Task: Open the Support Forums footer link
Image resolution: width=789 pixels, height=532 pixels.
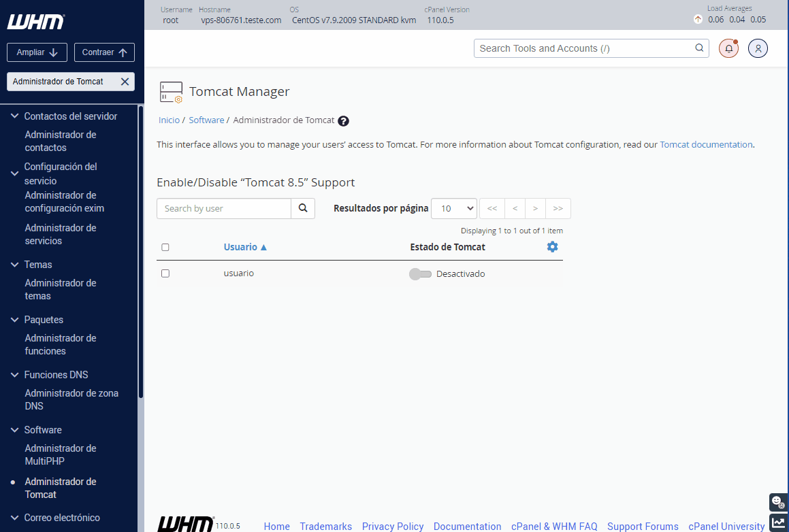Action: [643, 526]
